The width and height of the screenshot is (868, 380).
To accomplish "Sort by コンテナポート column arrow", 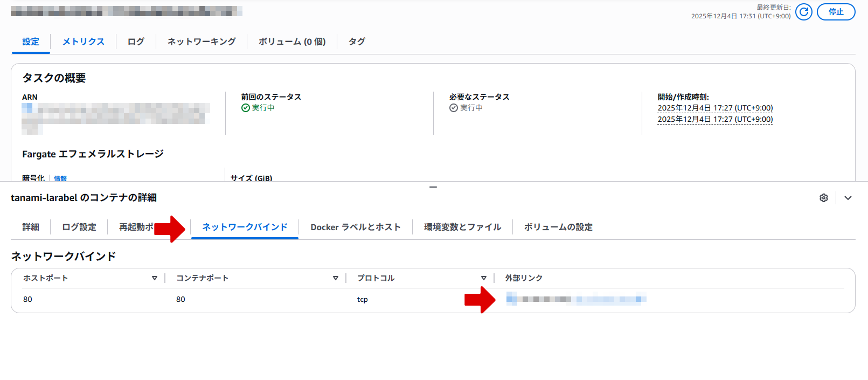I will [x=335, y=278].
